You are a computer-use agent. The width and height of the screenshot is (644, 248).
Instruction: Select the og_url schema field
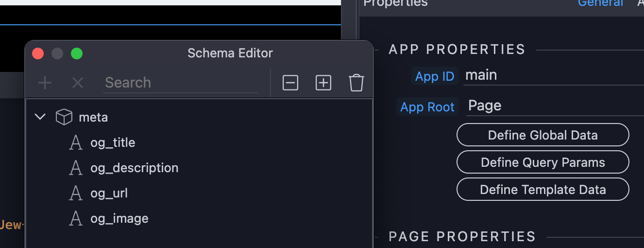click(109, 193)
